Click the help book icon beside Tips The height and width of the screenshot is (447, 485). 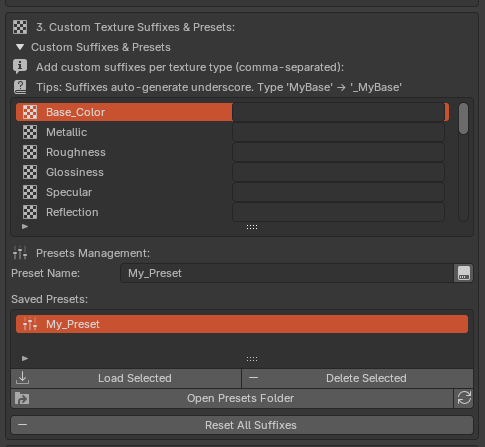pos(20,87)
